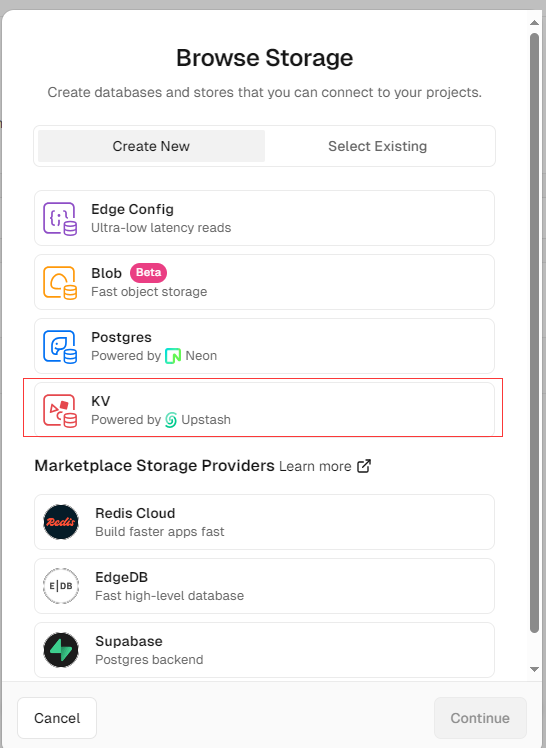This screenshot has height=748, width=546.
Task: Click the Upstash swirl logo
Action: pos(171,420)
